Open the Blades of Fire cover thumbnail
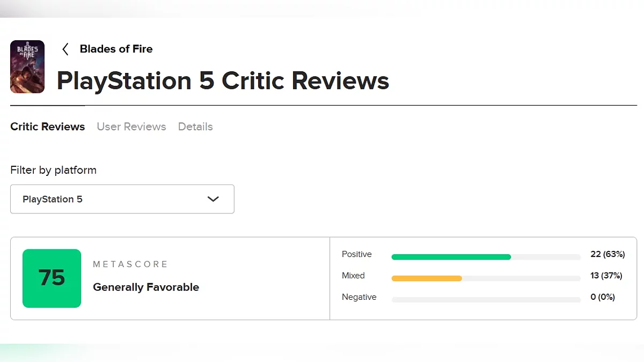Viewport: 644px width, 362px height. click(x=27, y=67)
